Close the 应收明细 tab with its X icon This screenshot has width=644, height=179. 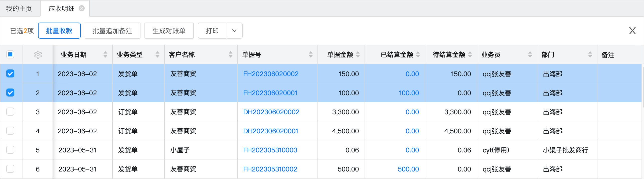(82, 9)
